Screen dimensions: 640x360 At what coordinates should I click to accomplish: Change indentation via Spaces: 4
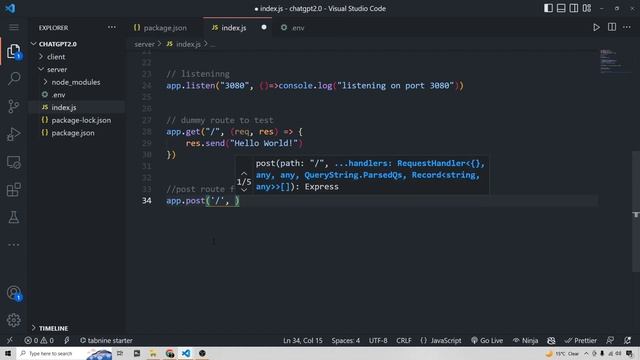point(346,340)
